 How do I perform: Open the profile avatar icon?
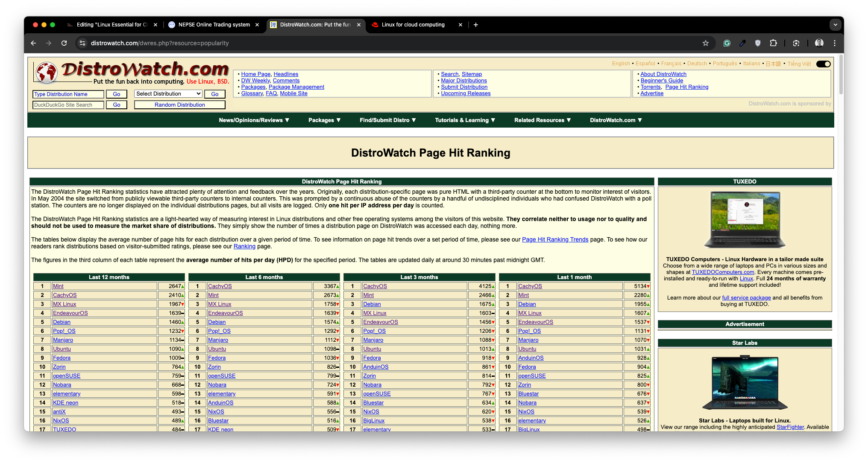pos(819,43)
